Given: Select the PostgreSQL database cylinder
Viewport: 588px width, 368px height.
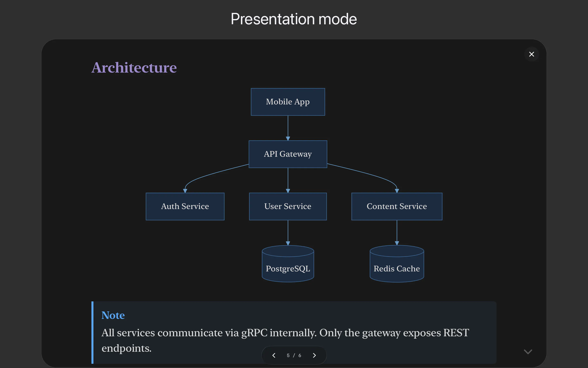Looking at the screenshot, I should coord(288,264).
